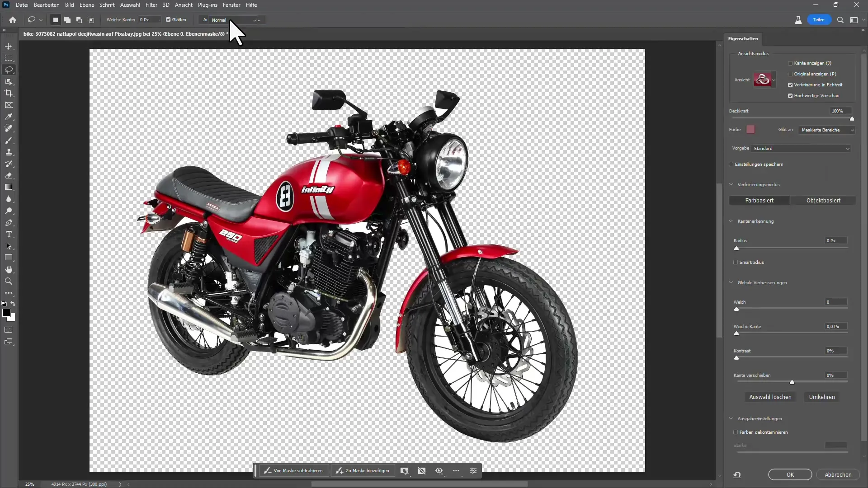Collapse the Globale Verbesserungen section
Image resolution: width=868 pixels, height=488 pixels.
pyautogui.click(x=731, y=283)
